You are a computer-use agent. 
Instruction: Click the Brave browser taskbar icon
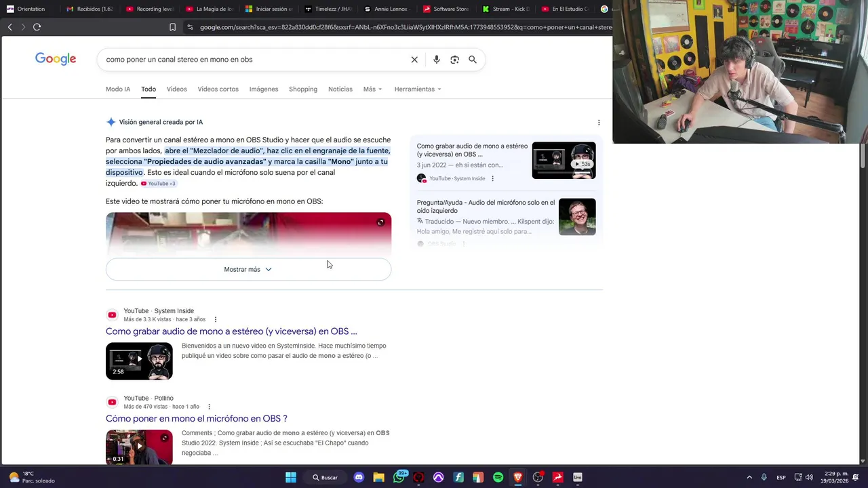[x=518, y=477]
